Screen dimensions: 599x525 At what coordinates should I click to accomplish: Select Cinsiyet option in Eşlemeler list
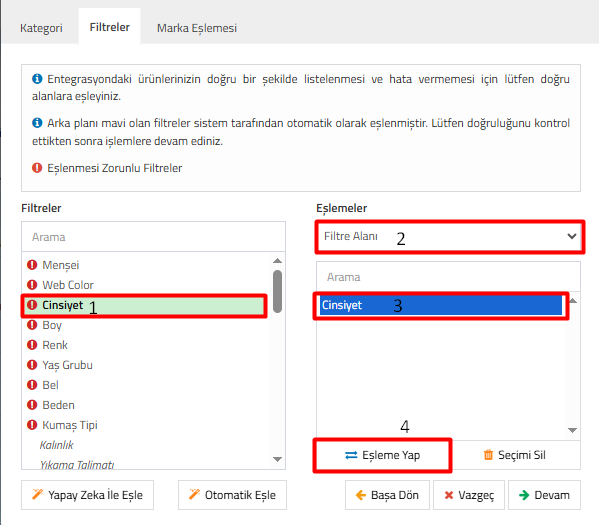tap(441, 305)
